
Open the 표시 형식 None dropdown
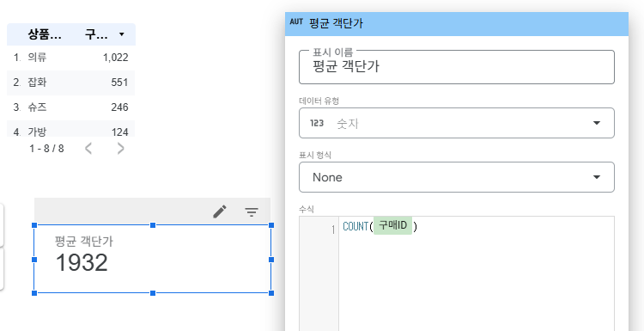pyautogui.click(x=457, y=177)
